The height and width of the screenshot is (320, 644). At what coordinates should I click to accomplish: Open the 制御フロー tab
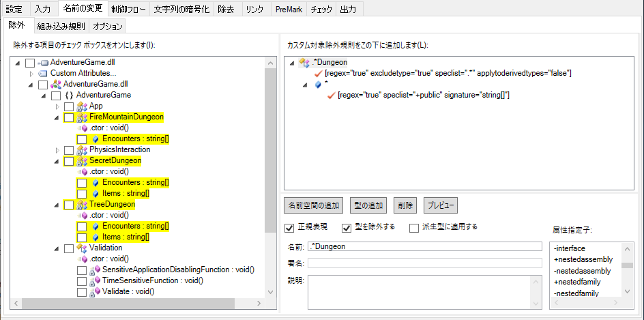pyautogui.click(x=128, y=10)
